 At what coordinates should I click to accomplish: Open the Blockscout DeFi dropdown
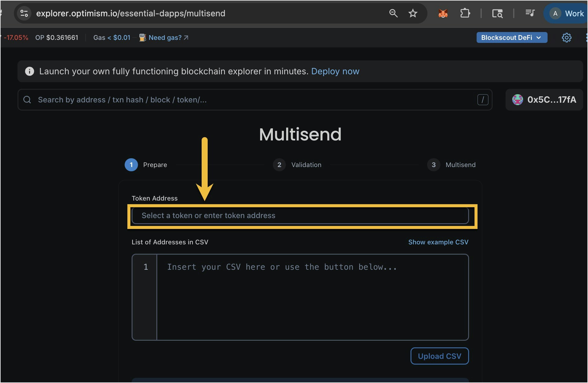click(511, 37)
